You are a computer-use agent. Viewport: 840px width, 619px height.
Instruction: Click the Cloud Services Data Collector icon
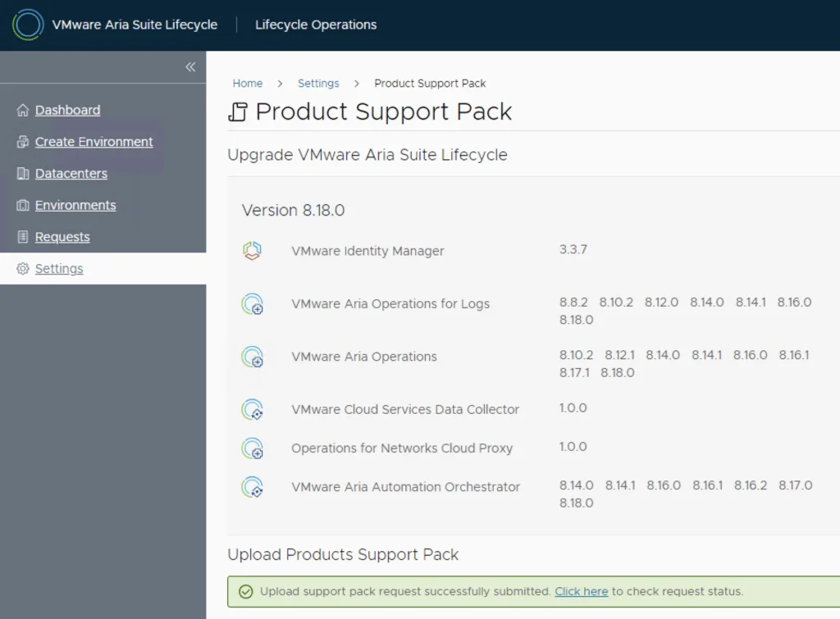pyautogui.click(x=253, y=410)
